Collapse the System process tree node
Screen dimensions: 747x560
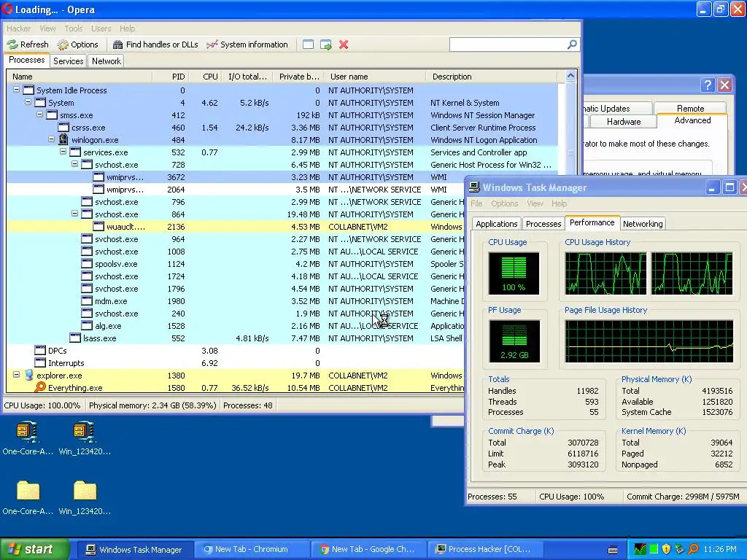[x=28, y=102]
